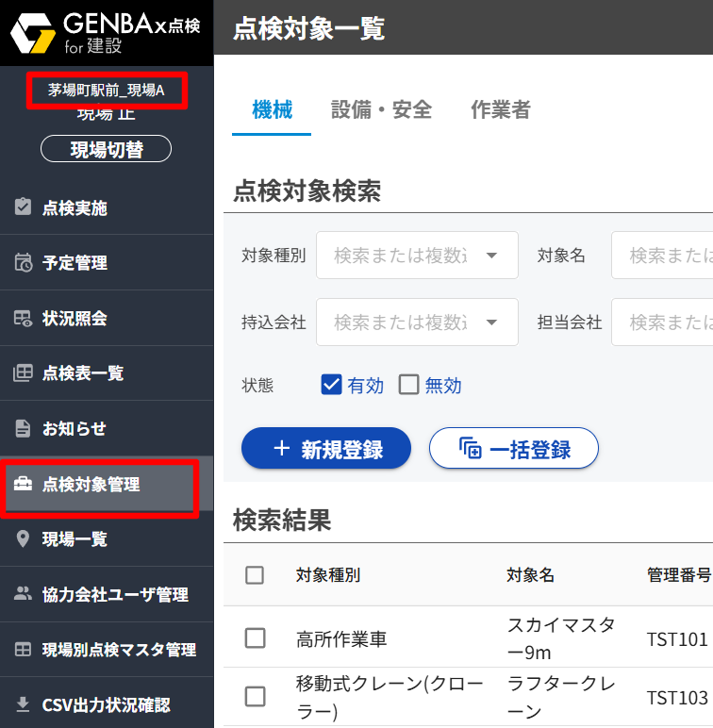Image resolution: width=713 pixels, height=728 pixels.
Task: Click the 点検表一覧 table icon
Action: click(x=24, y=373)
